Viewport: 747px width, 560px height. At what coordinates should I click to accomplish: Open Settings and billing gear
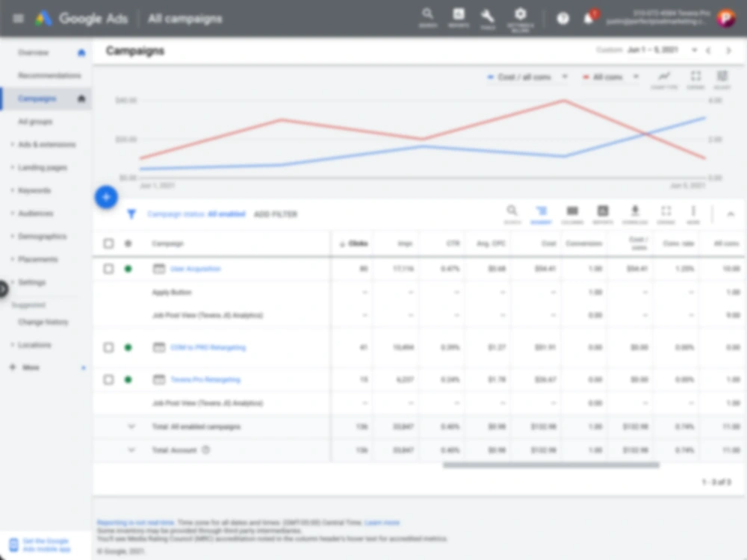click(x=520, y=19)
